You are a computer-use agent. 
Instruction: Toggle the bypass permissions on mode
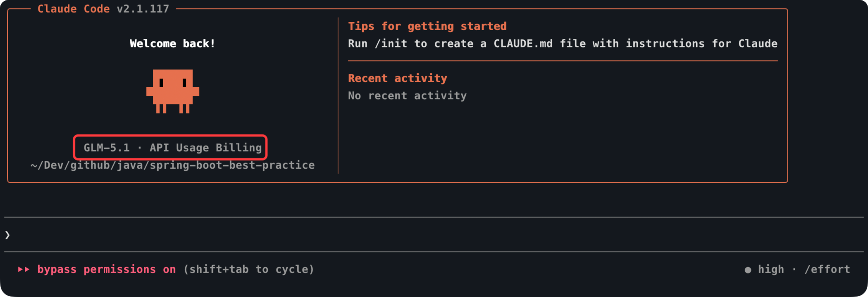106,269
